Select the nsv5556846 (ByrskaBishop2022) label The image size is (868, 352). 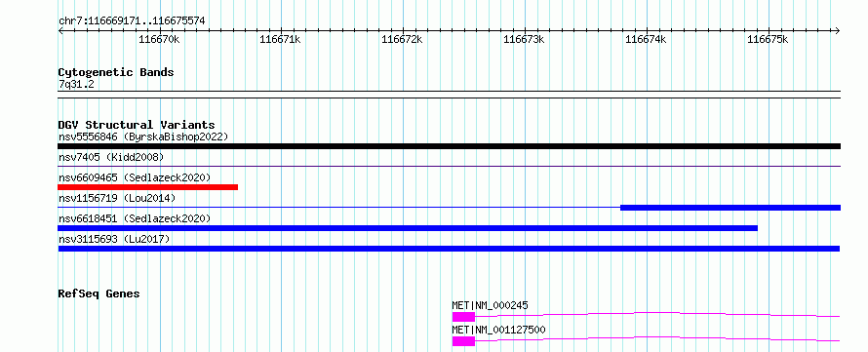click(x=143, y=137)
